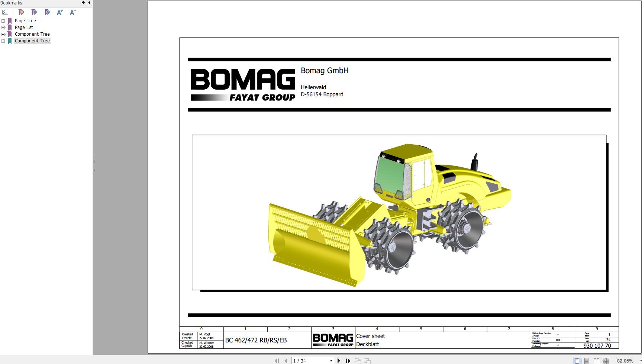Open the bookmark options menu icon

coord(5,12)
